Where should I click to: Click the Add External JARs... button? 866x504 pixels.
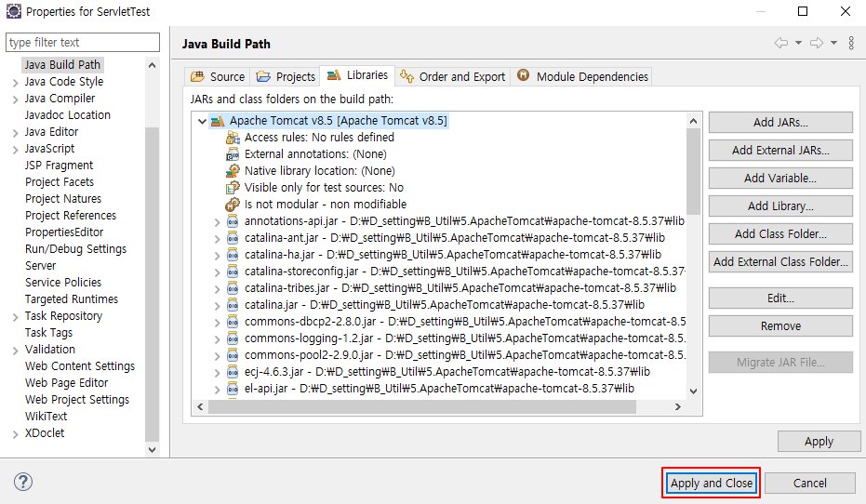(780, 150)
